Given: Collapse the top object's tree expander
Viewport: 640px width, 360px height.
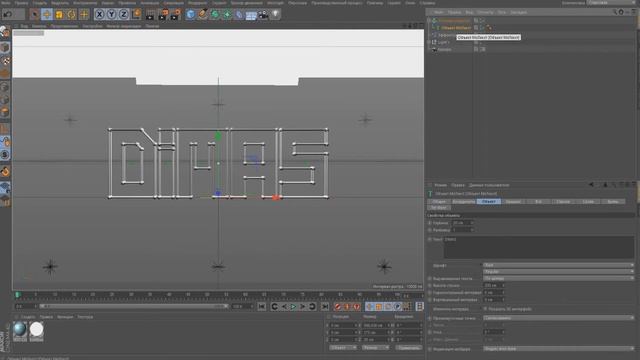Looking at the screenshot, I should 429,20.
